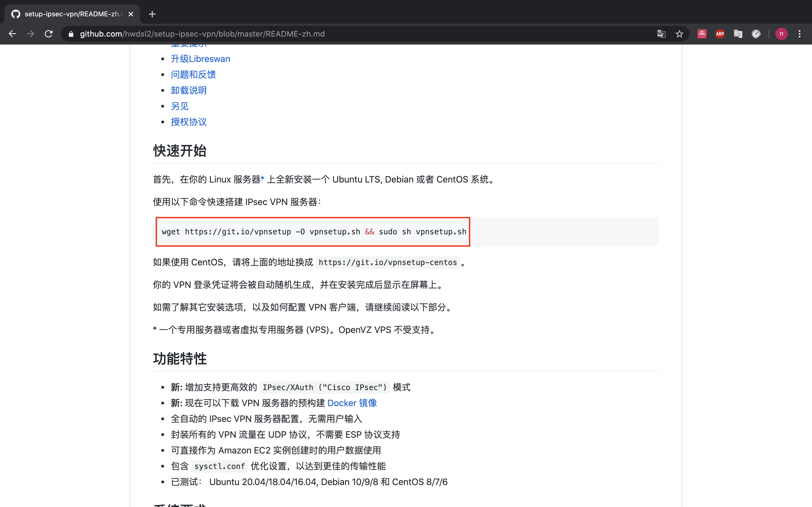Viewport: 812px width, 507px height.
Task: Click the address bar URL field
Action: (336, 34)
